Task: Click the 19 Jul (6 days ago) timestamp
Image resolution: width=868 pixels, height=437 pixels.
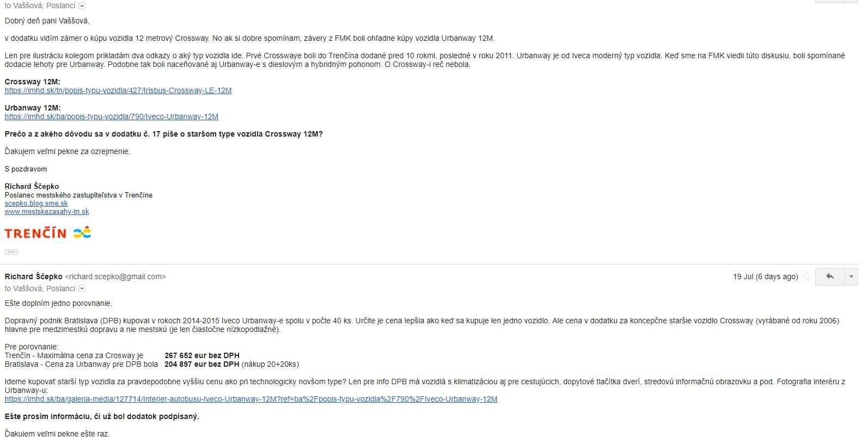Action: 765,276
